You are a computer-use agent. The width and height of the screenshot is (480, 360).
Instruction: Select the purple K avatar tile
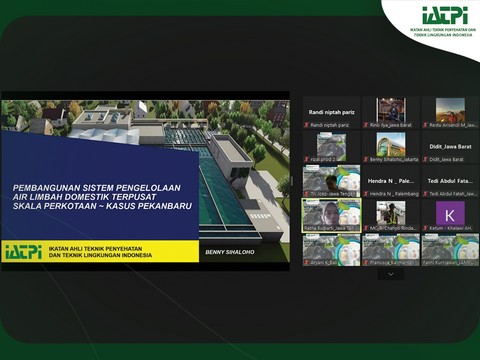[x=450, y=215]
